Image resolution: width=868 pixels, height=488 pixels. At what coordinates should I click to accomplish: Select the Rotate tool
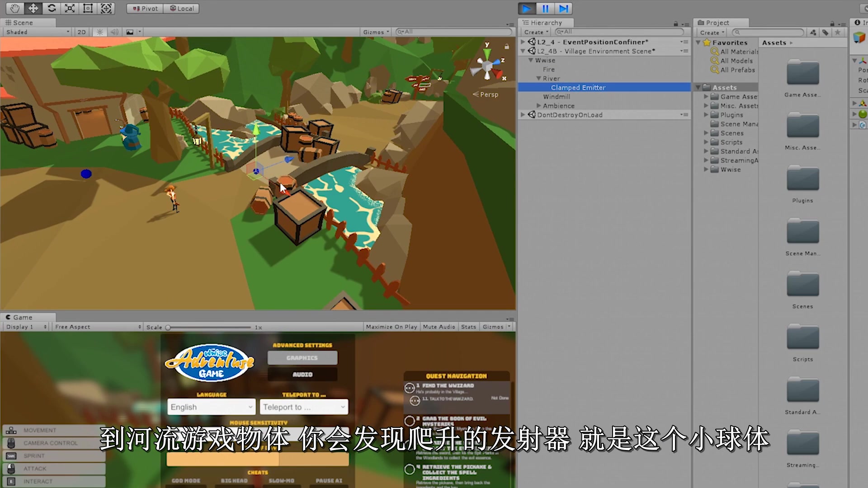pyautogui.click(x=52, y=8)
